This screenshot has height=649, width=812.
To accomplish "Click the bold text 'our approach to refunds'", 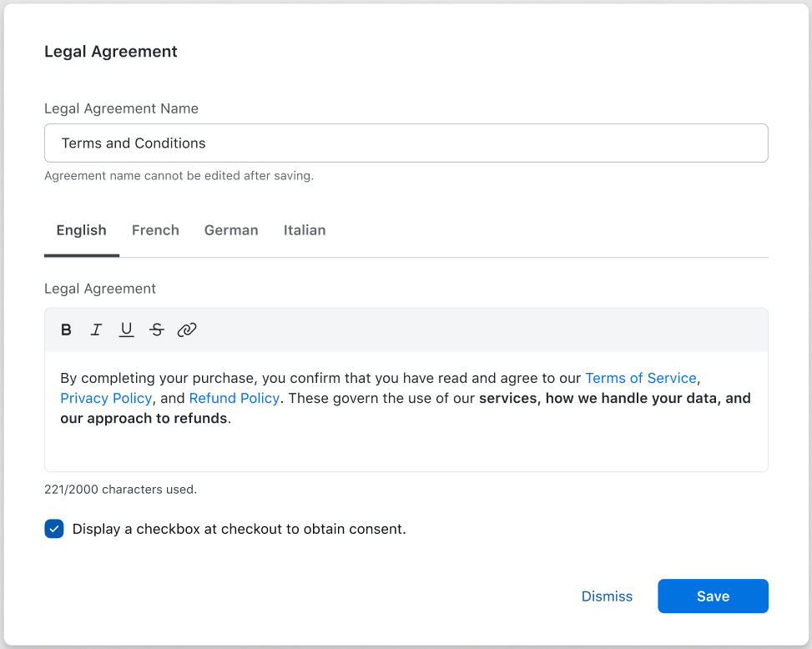I will click(144, 419).
